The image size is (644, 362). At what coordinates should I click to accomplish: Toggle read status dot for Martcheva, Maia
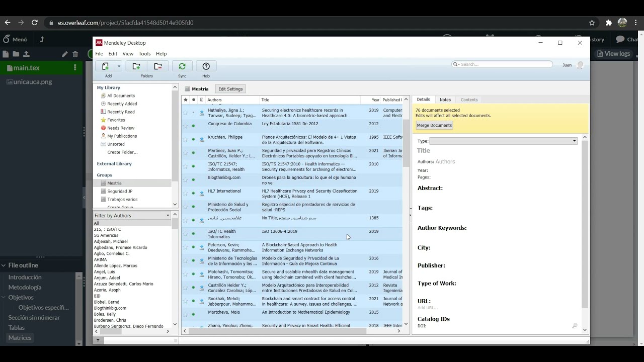[193, 314]
